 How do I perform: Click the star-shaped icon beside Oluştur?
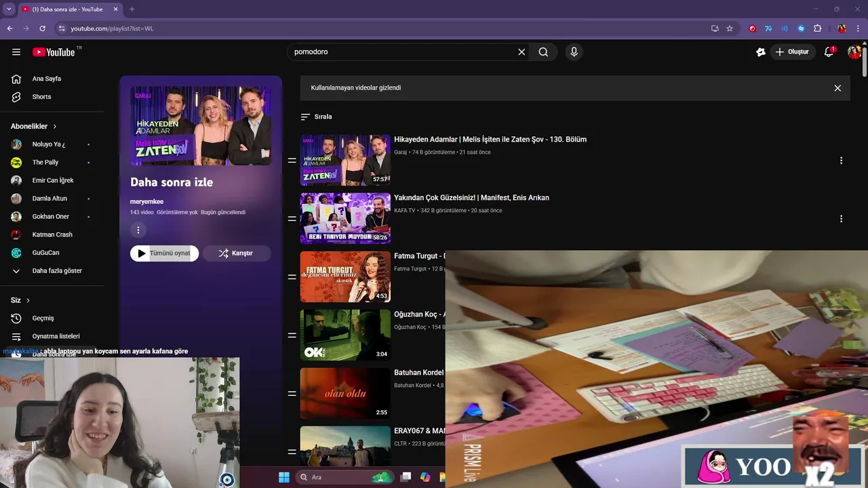coord(760,52)
